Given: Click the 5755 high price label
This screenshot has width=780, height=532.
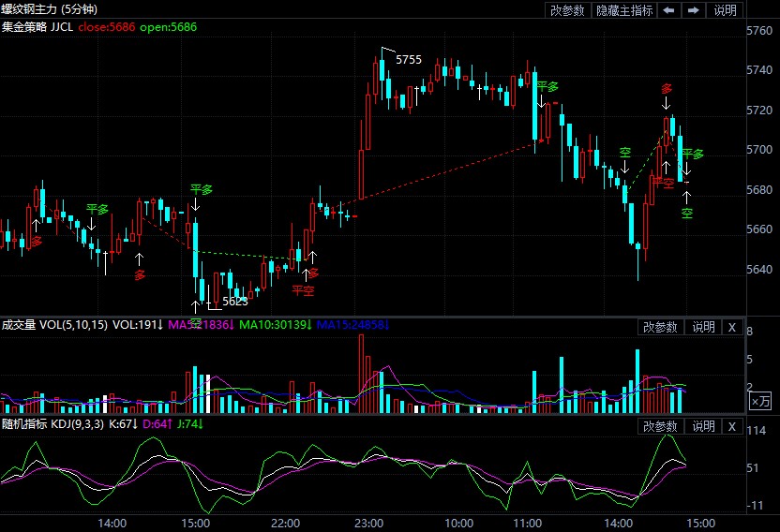Looking at the screenshot, I should pyautogui.click(x=408, y=60).
